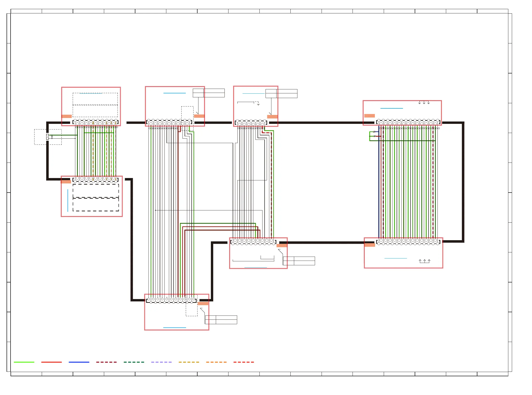Click the vertical blue line in the lower left block
The image size is (532, 395).
68,201
